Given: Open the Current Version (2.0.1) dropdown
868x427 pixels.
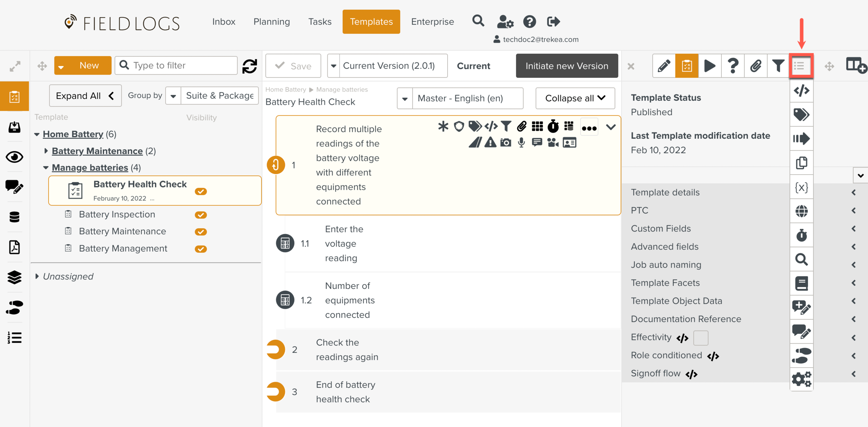Looking at the screenshot, I should 387,66.
